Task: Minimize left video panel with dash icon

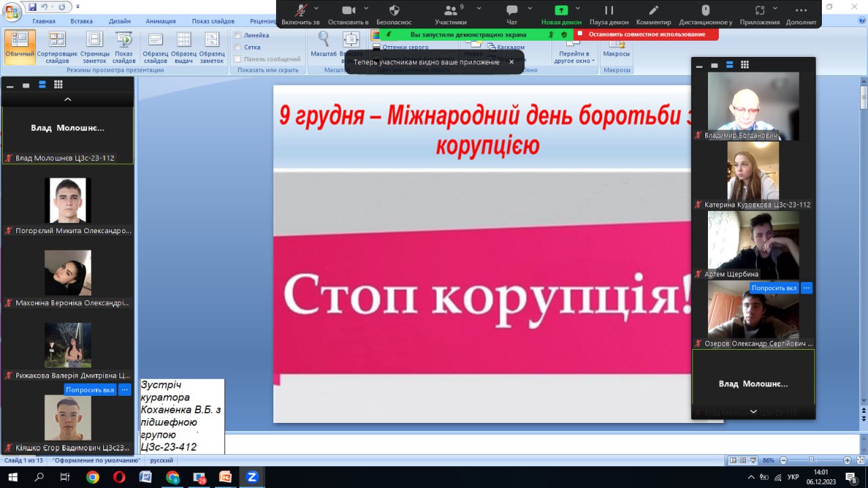Action: (9, 85)
